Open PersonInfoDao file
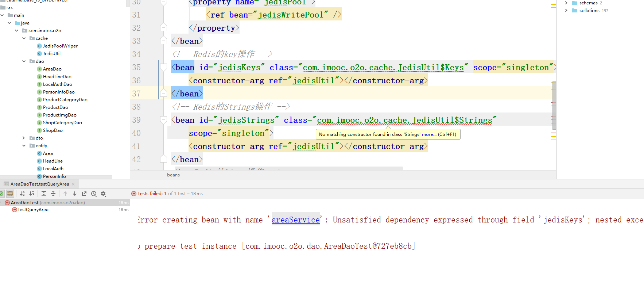Viewport: 644px width, 282px height. pyautogui.click(x=59, y=92)
